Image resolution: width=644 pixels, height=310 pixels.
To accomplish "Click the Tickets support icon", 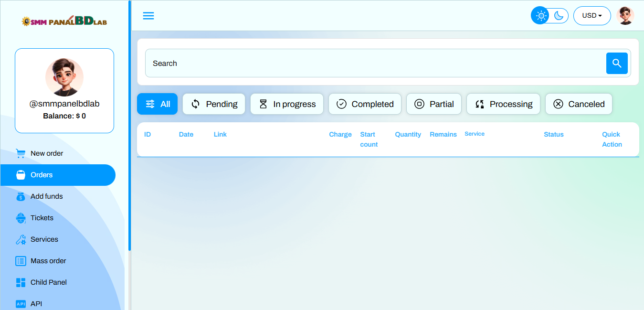I will point(21,218).
